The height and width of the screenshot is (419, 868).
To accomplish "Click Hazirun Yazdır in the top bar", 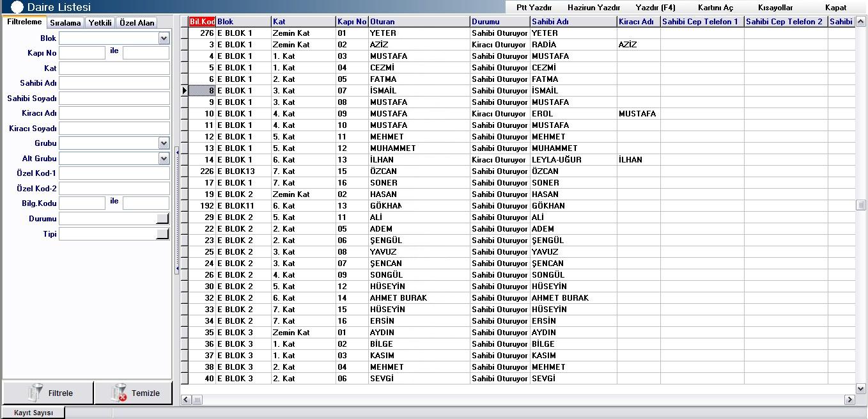I will pos(594,8).
